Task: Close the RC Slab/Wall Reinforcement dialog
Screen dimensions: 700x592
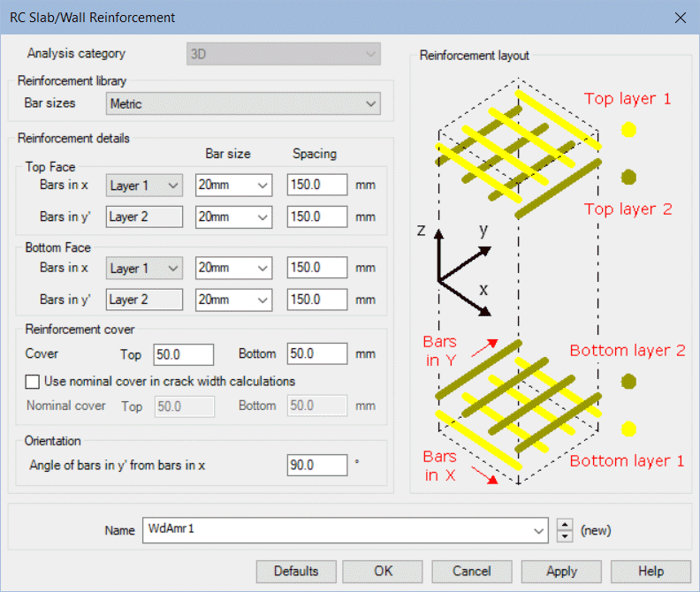Action: point(680,18)
